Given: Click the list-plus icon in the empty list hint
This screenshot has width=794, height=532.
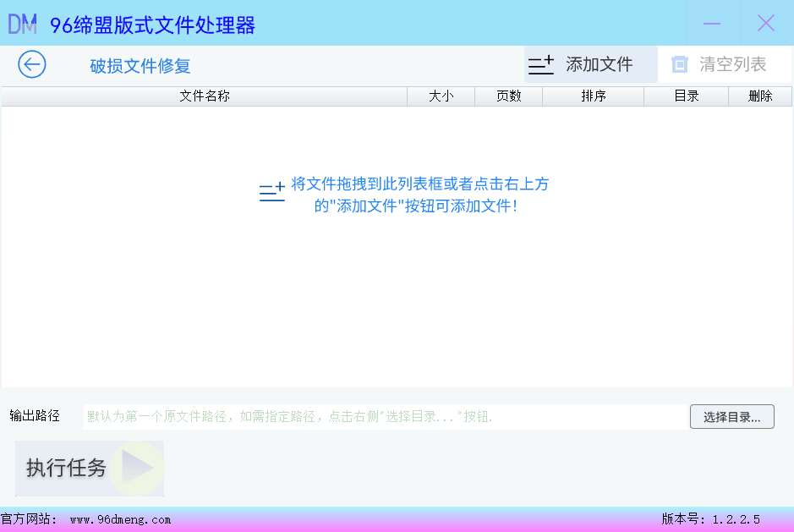Looking at the screenshot, I should pos(272,193).
